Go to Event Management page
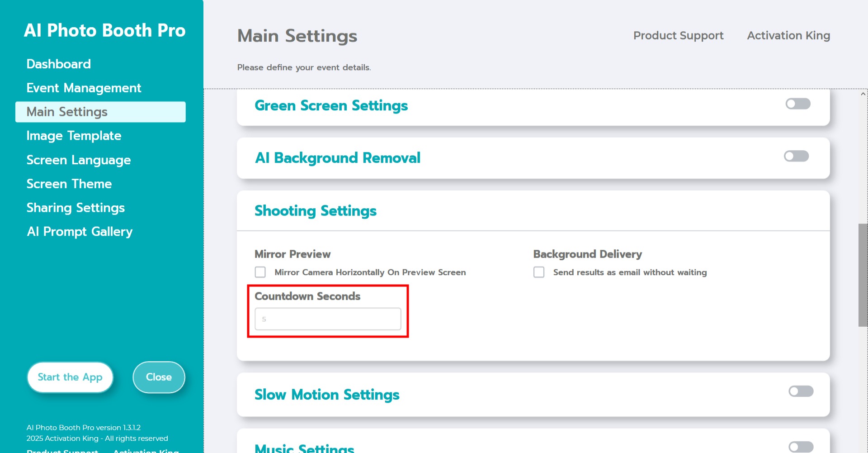 [x=84, y=88]
